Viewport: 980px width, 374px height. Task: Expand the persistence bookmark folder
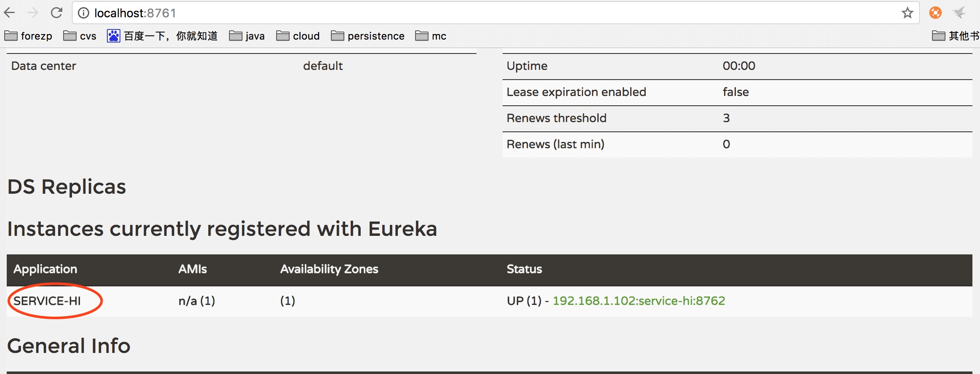368,36
